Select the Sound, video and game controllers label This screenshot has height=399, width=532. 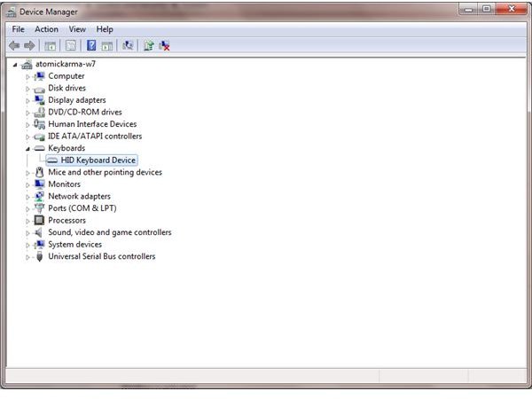point(110,232)
